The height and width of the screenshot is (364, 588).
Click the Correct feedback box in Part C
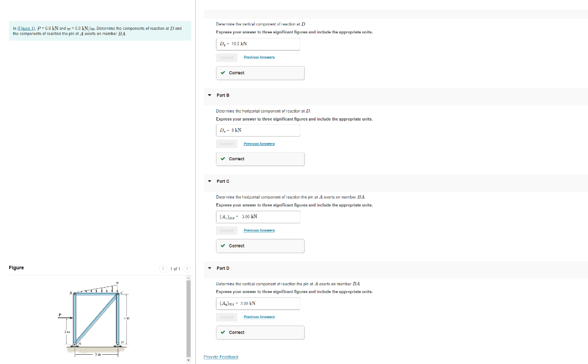tap(260, 246)
